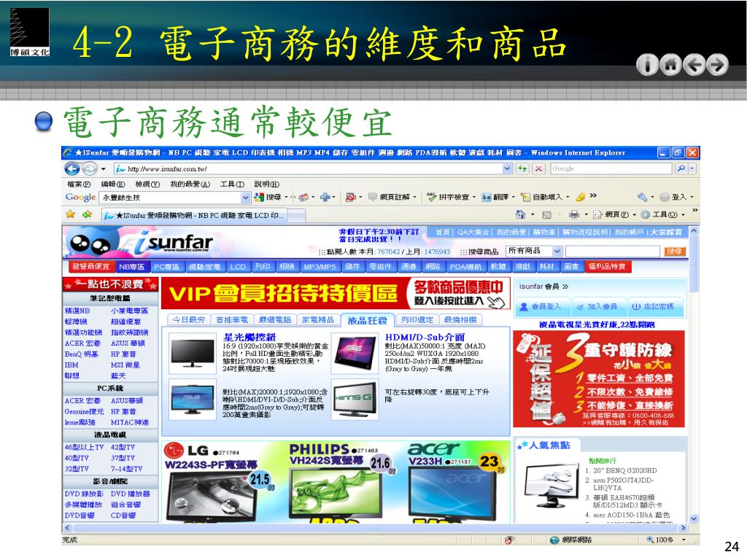Open the 我的最愛(A) menu

190,184
